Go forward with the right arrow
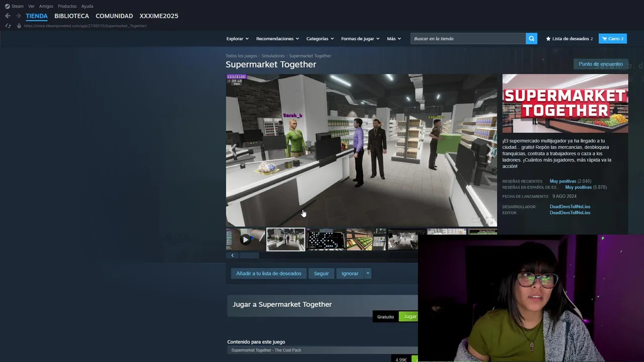Viewport: 644px width, 362px height. tap(18, 16)
